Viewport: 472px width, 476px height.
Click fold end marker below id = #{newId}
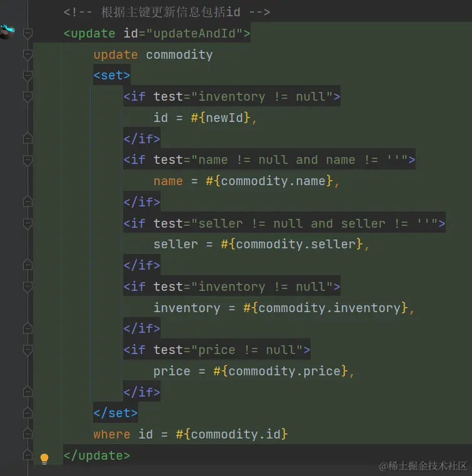click(28, 138)
